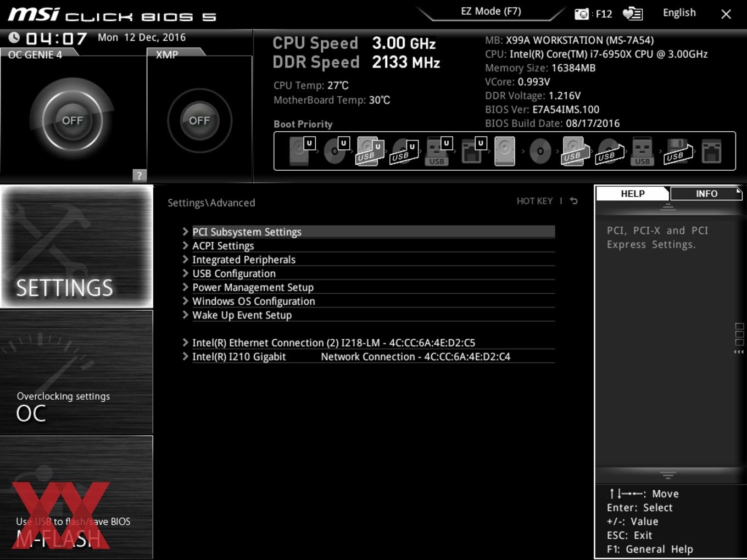Select the legacy USB key boot icon

click(x=642, y=151)
